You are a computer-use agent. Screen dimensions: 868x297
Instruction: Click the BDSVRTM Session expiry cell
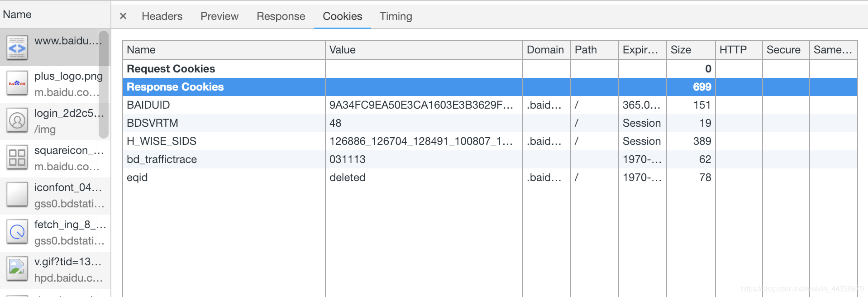coord(642,123)
